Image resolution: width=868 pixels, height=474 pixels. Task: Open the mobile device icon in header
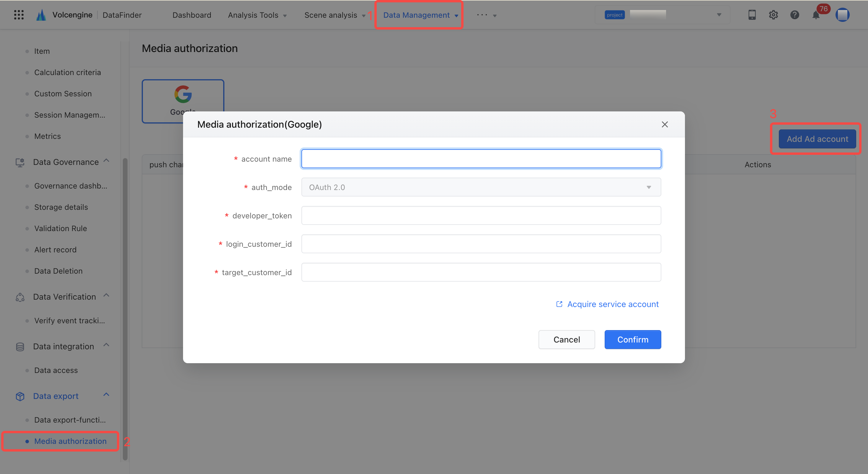point(752,15)
